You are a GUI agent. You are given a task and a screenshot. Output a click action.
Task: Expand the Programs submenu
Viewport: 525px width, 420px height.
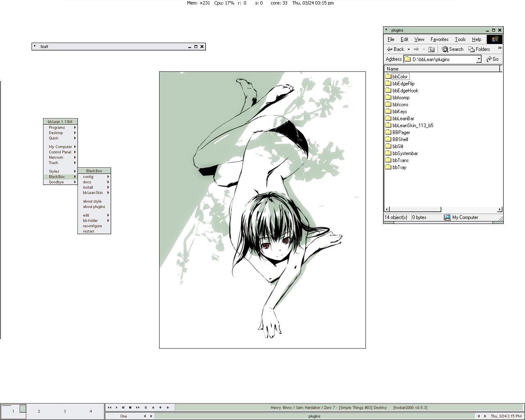pos(60,128)
